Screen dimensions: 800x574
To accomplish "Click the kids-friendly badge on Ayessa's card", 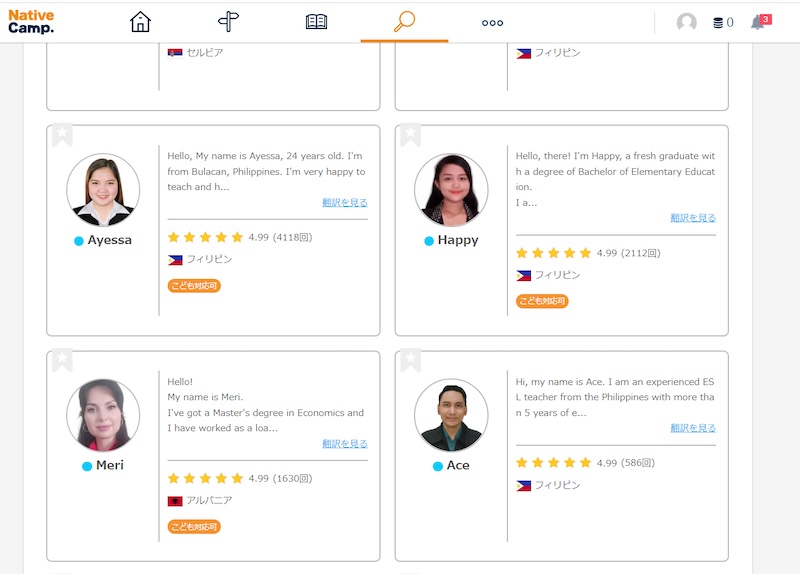I will pos(194,286).
